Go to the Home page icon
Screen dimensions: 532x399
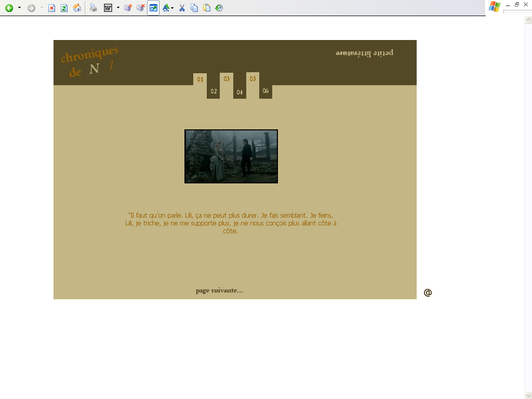[77, 8]
